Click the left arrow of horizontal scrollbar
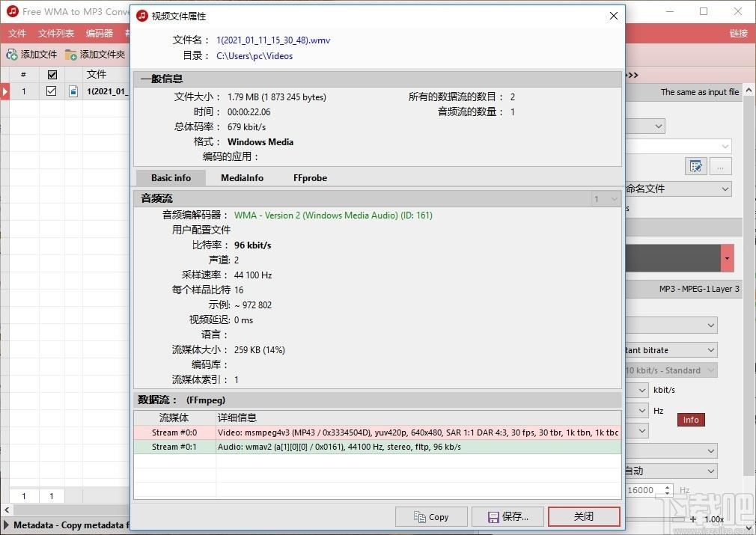Image resolution: width=756 pixels, height=535 pixels. pyautogui.click(x=6, y=510)
